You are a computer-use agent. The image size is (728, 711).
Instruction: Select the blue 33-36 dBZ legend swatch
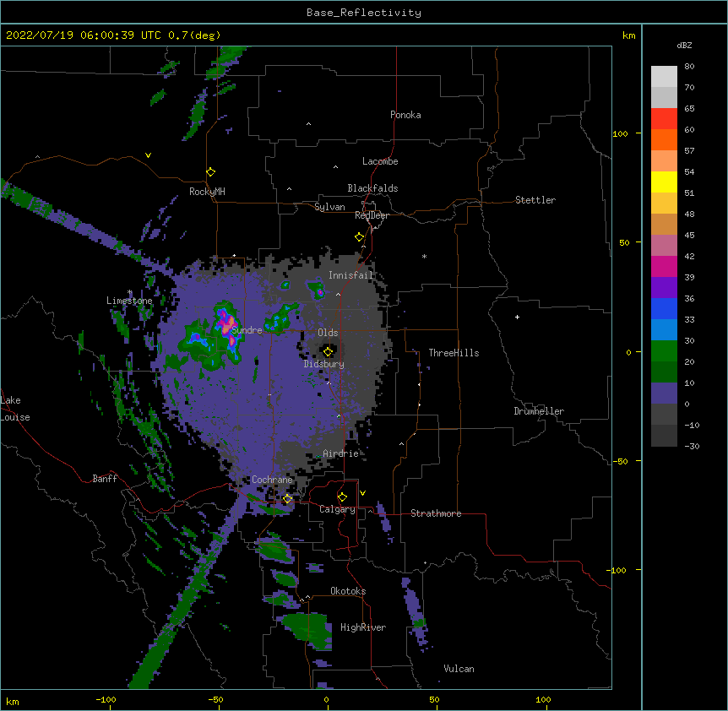[x=664, y=308]
